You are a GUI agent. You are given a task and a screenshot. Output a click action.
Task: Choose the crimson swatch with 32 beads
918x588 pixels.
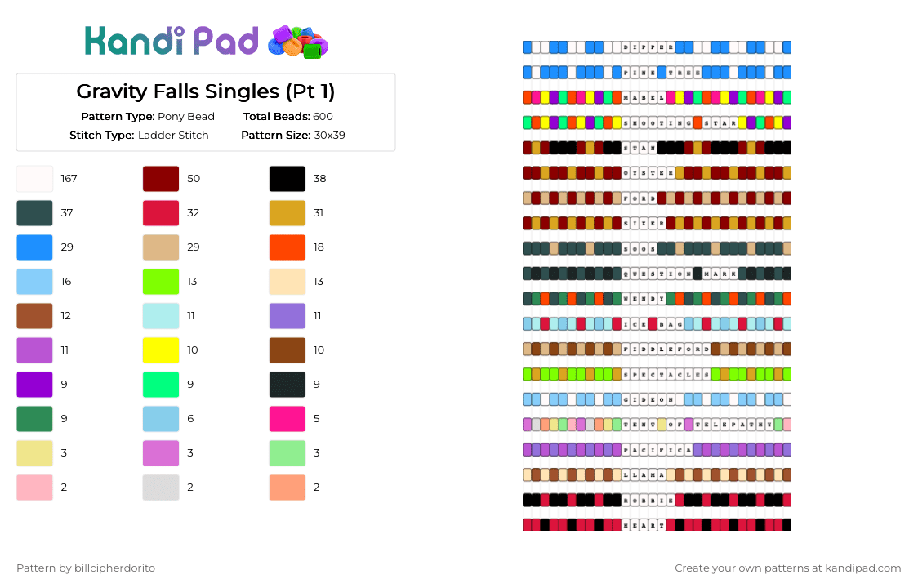[161, 213]
